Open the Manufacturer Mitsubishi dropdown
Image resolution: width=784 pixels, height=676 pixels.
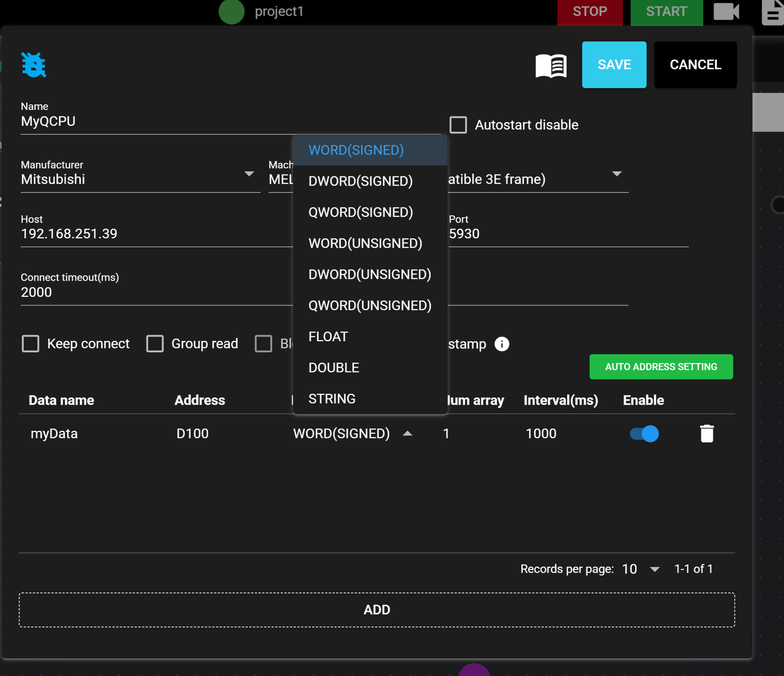click(x=249, y=174)
